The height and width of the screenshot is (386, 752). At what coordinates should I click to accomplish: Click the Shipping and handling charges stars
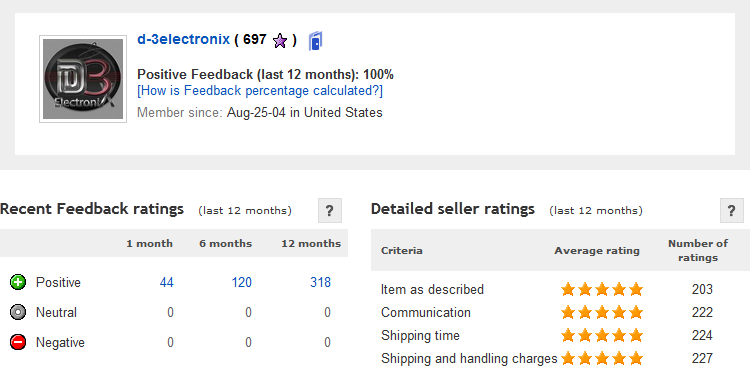(x=602, y=358)
